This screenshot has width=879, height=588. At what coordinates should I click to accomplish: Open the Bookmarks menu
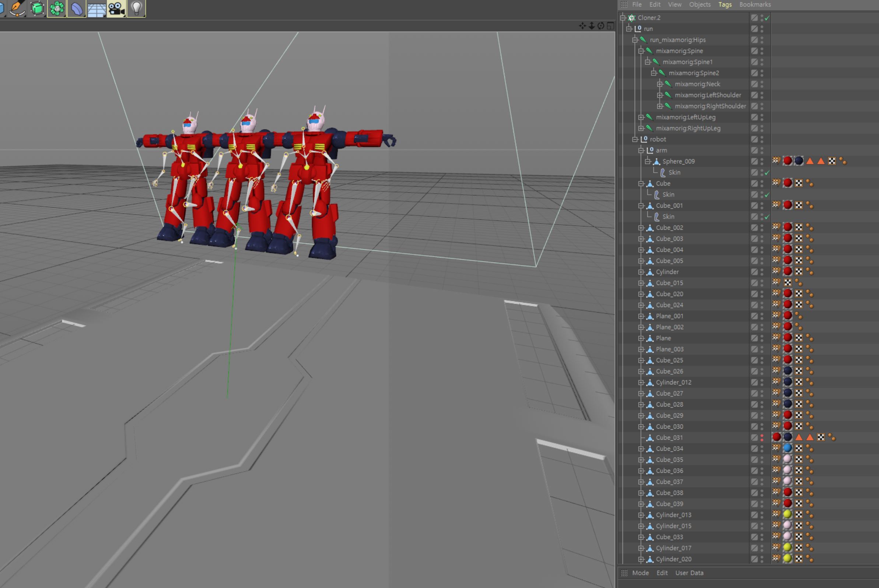[755, 4]
